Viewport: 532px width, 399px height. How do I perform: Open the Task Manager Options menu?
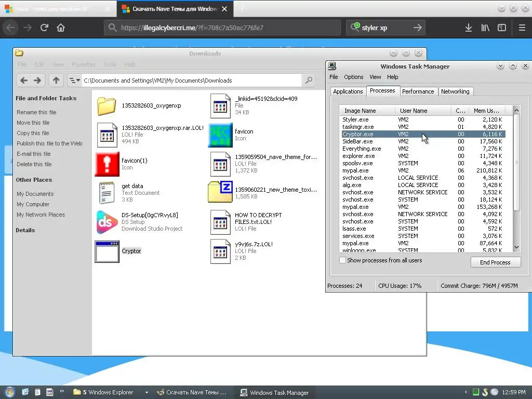pyautogui.click(x=353, y=77)
